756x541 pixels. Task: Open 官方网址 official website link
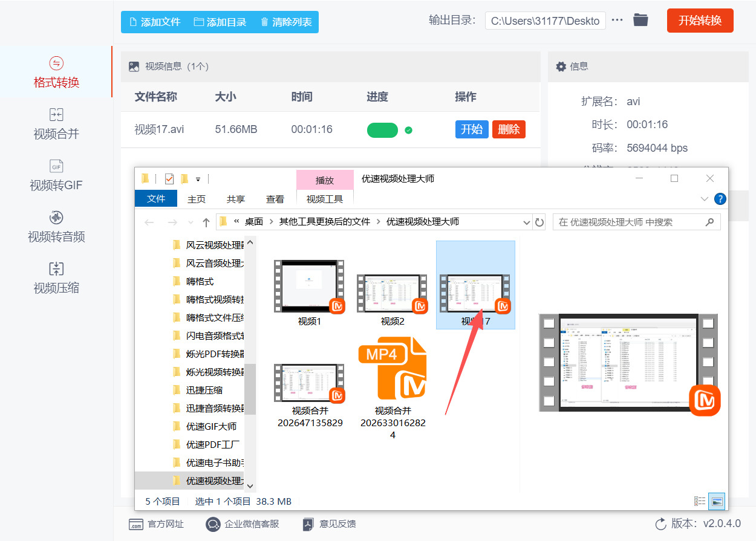point(157,524)
